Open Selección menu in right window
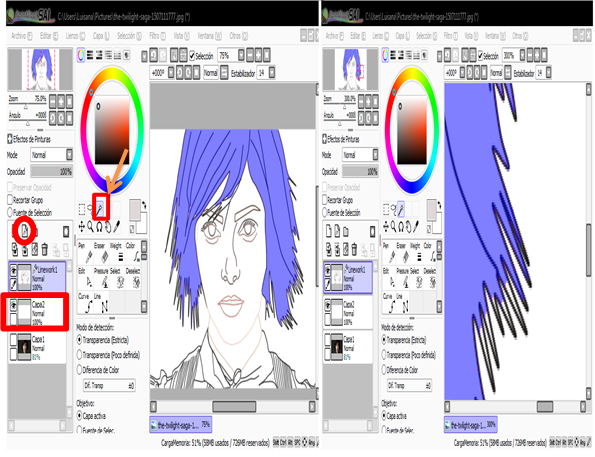Viewport: 595px width, 457px height. 427,36
